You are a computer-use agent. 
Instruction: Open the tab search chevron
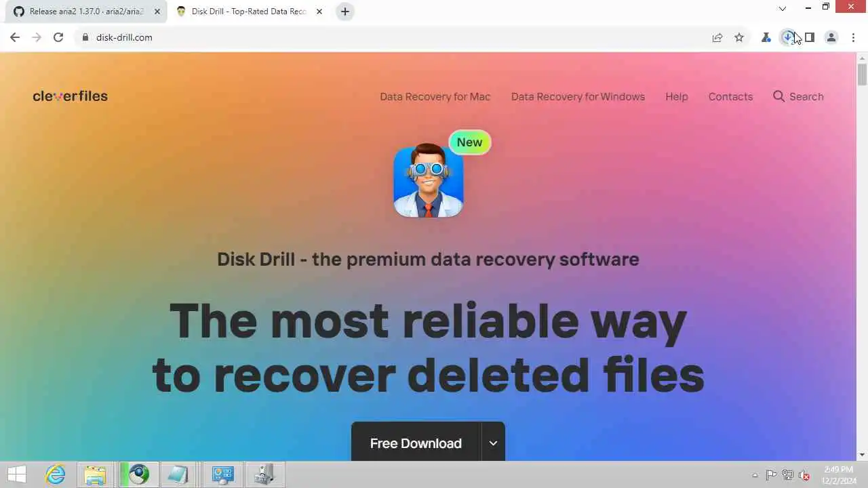point(782,9)
